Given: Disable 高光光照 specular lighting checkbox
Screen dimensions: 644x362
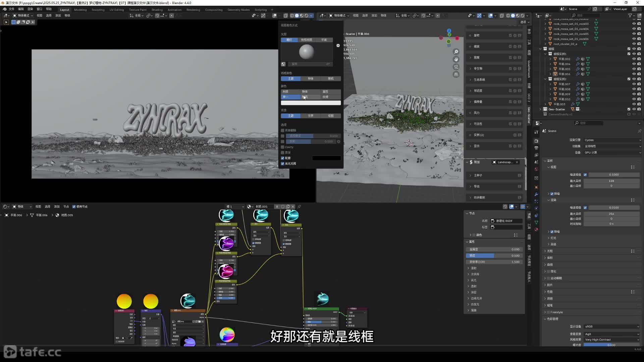Looking at the screenshot, I should click(x=282, y=164).
